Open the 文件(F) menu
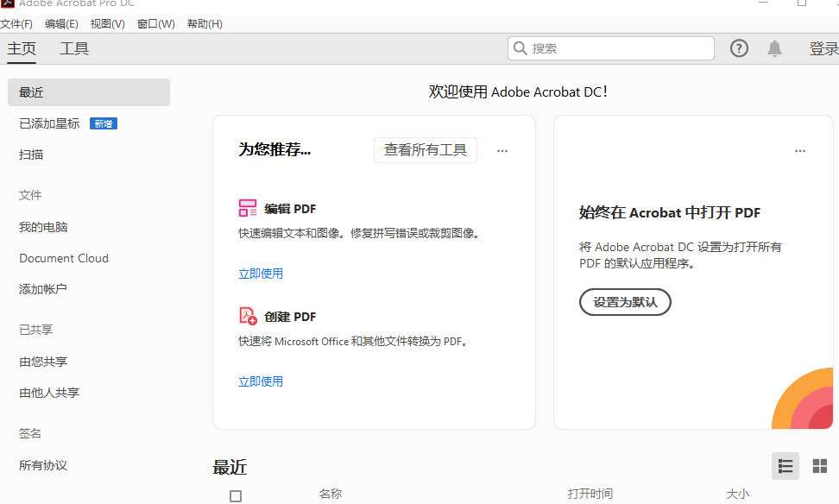This screenshot has height=504, width=839. 16,24
